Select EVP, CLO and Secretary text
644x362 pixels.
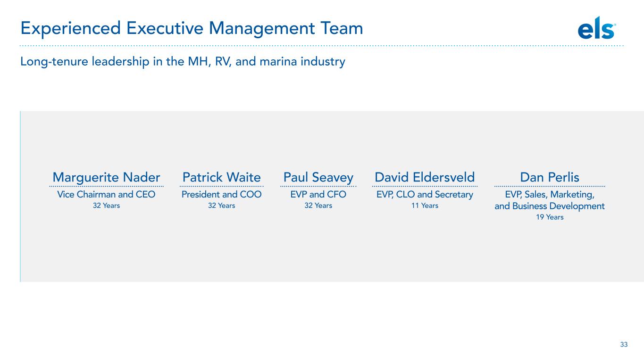tap(425, 194)
